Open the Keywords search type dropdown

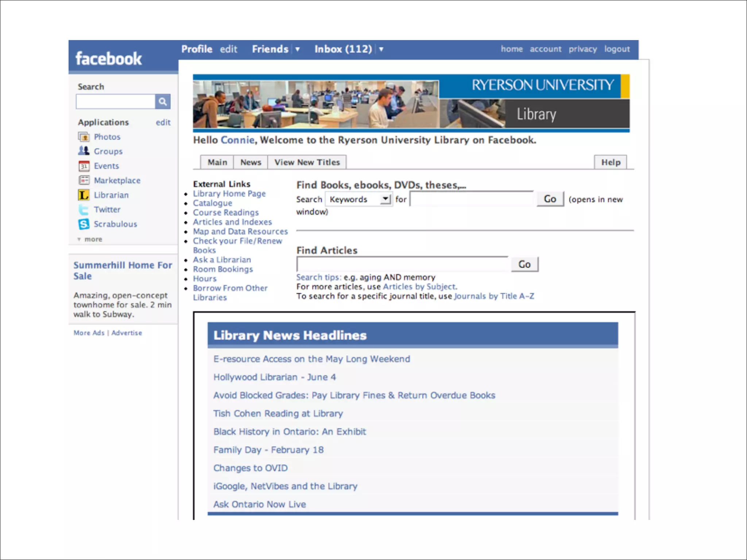(x=359, y=199)
